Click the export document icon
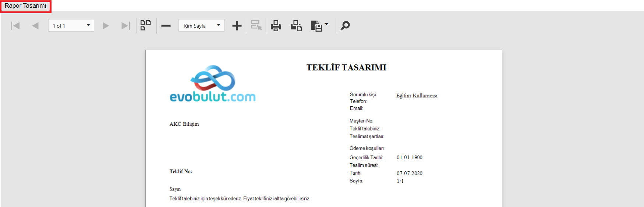The height and width of the screenshot is (207, 644). pos(316,26)
